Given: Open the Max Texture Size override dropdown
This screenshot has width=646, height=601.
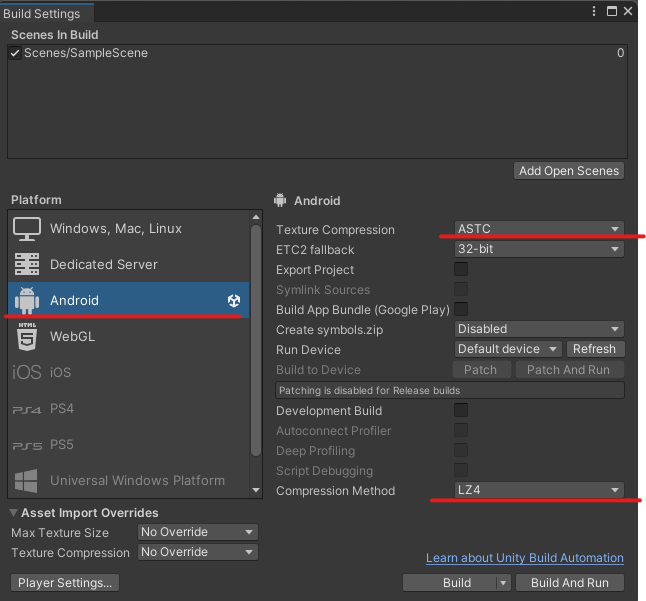Looking at the screenshot, I should [198, 532].
